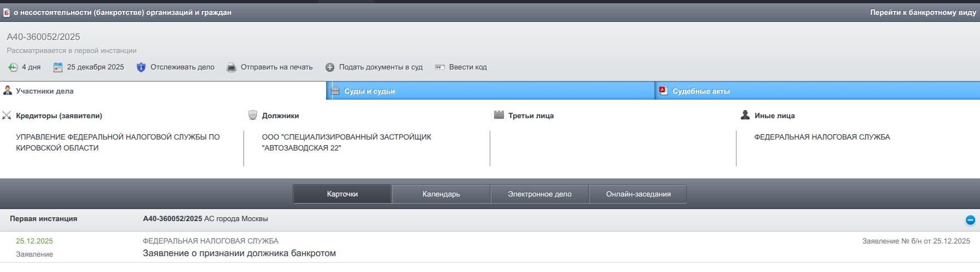Click the PDF icon in Судебные акты tab

tap(663, 91)
